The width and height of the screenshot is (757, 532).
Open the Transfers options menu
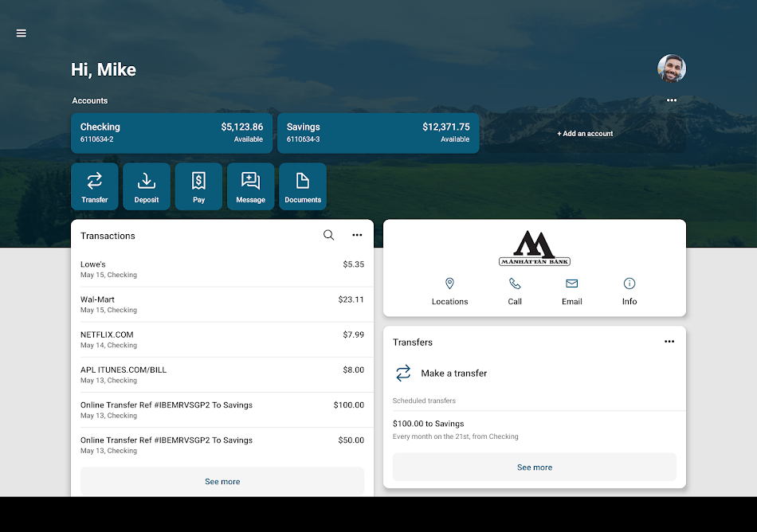click(669, 341)
